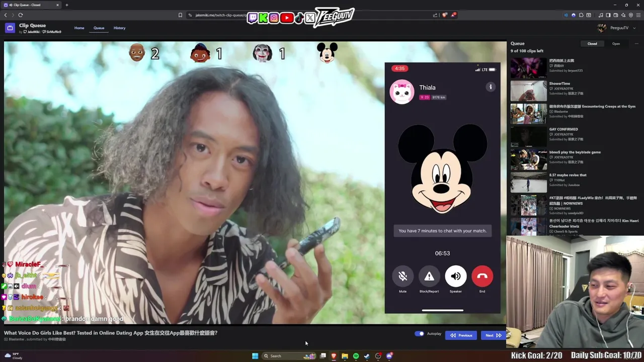Reload the page with refresh icon
Image resolution: width=644 pixels, height=362 pixels.
coord(20,15)
